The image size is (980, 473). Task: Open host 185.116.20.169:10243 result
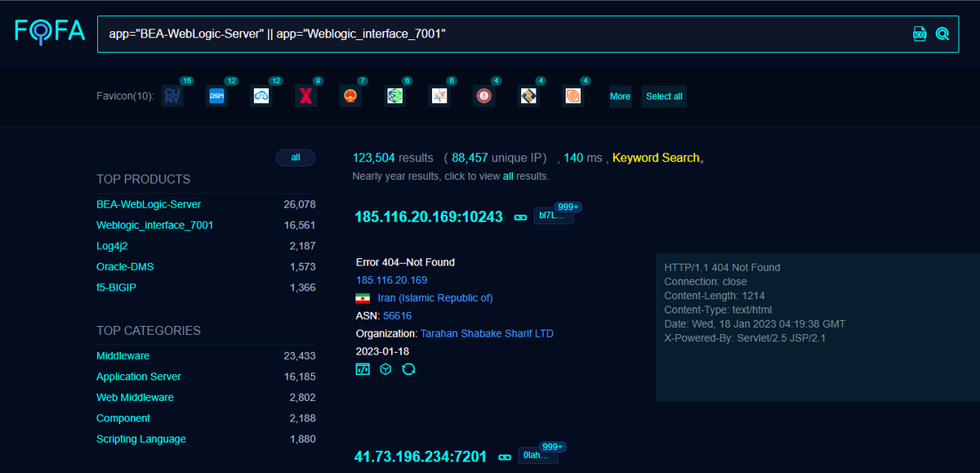tap(429, 217)
